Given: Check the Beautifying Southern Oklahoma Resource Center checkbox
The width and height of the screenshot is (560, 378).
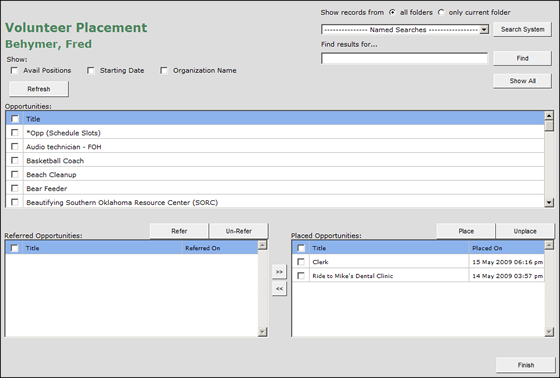Looking at the screenshot, I should click(x=15, y=202).
